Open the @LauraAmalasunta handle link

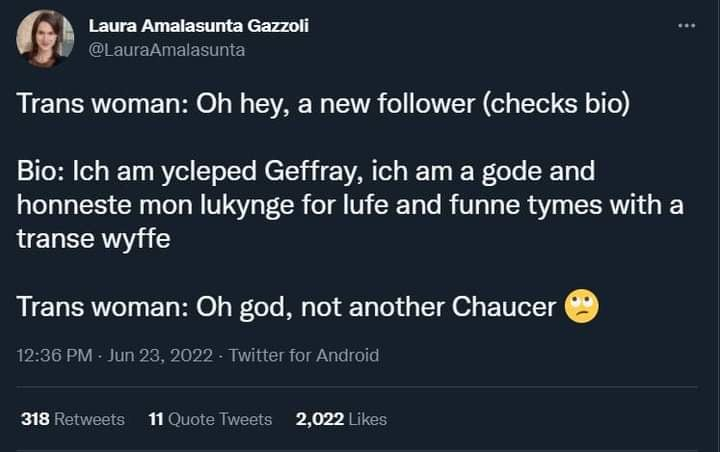[167, 49]
